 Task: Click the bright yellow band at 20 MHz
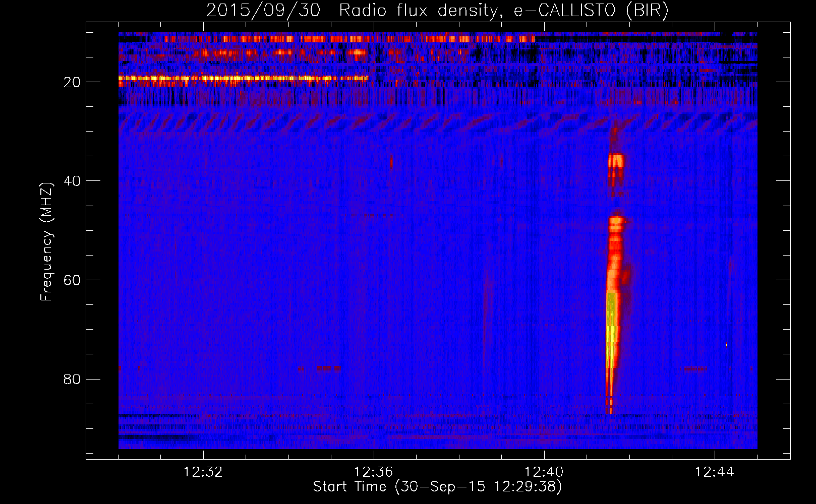pyautogui.click(x=244, y=78)
